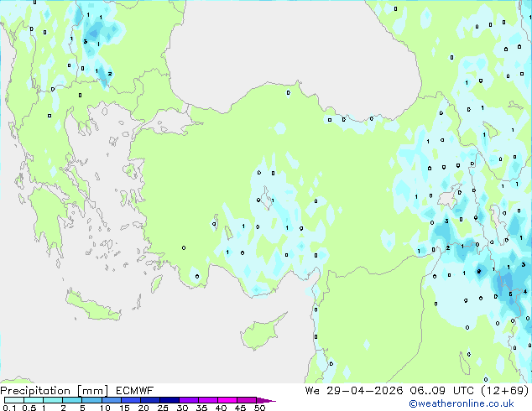
Task: Pick the purple swatch between 30 and 35
Action: 189,400
